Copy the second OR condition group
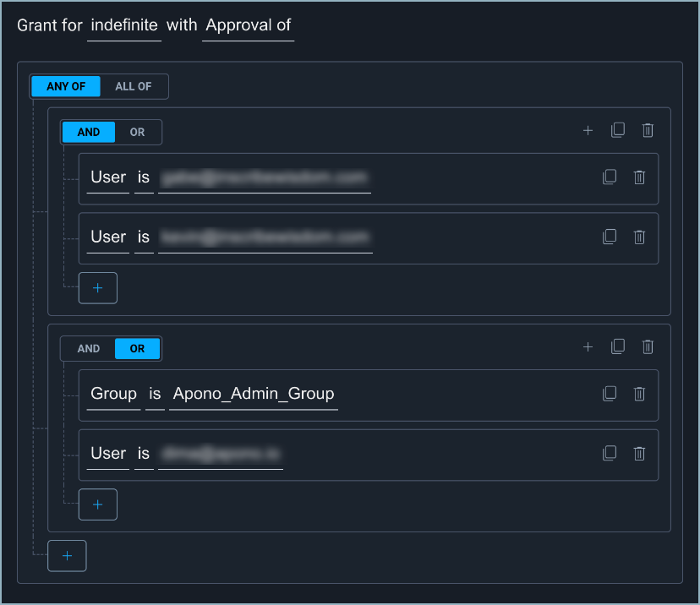 click(x=618, y=346)
